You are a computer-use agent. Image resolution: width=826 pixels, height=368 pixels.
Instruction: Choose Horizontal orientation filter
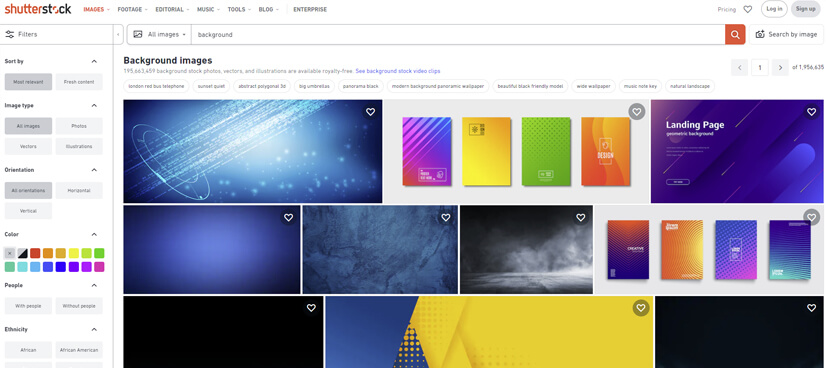[x=79, y=190]
